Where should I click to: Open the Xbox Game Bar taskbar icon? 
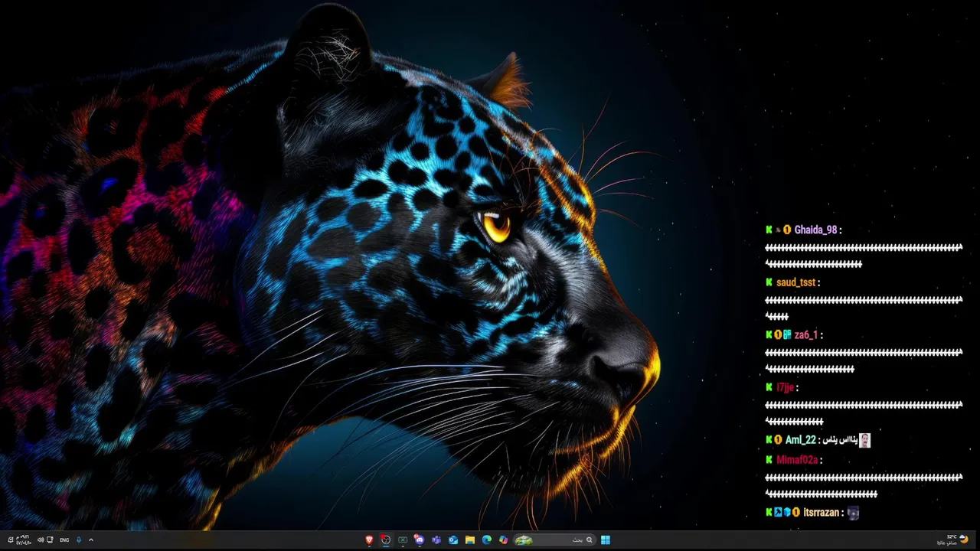point(403,540)
